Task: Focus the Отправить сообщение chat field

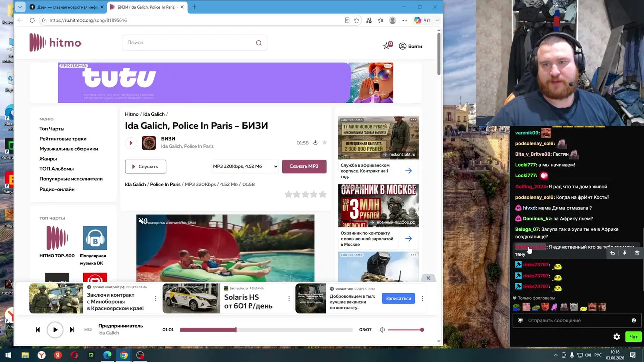Action: 576,320
